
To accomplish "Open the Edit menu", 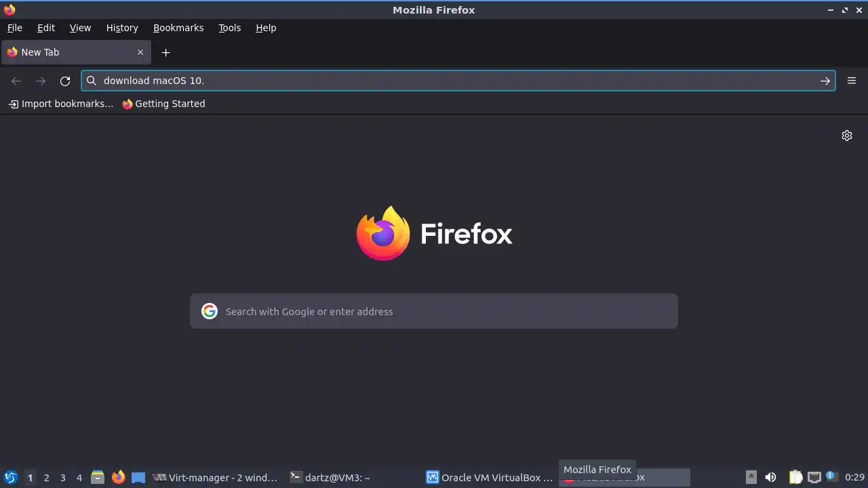I will coord(46,28).
